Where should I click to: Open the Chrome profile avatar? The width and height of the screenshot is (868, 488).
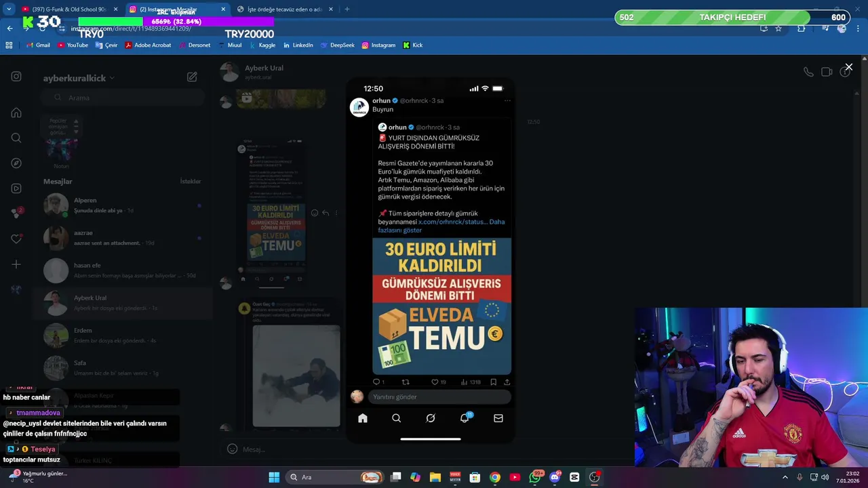842,28
